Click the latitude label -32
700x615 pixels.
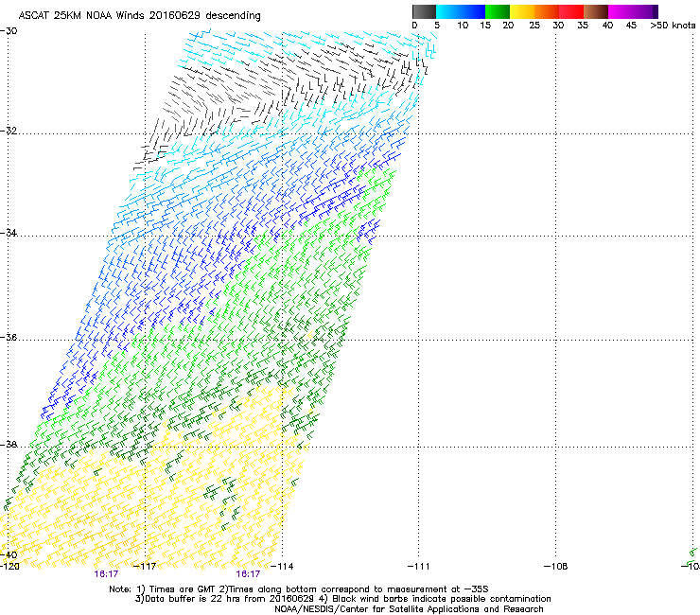click(9, 131)
